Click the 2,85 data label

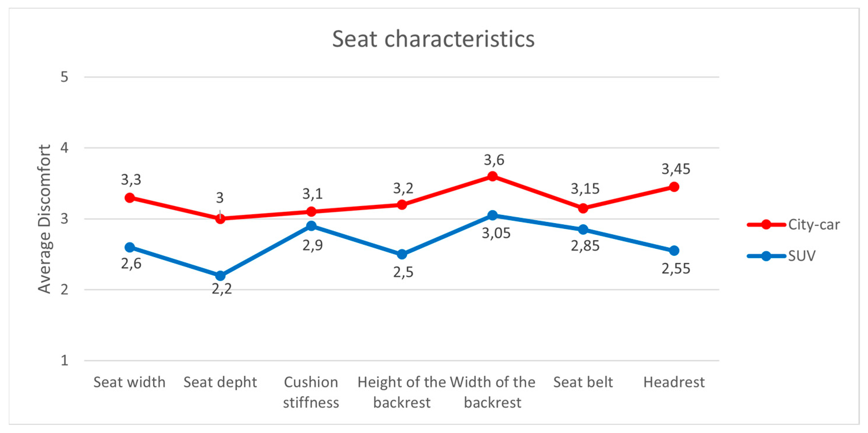pos(585,246)
